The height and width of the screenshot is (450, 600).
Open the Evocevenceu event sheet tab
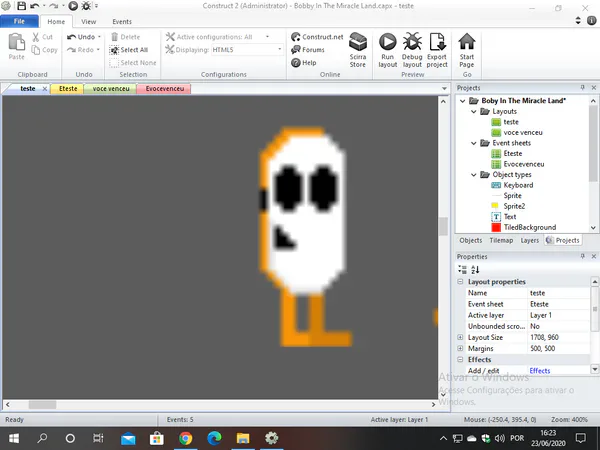click(x=165, y=89)
